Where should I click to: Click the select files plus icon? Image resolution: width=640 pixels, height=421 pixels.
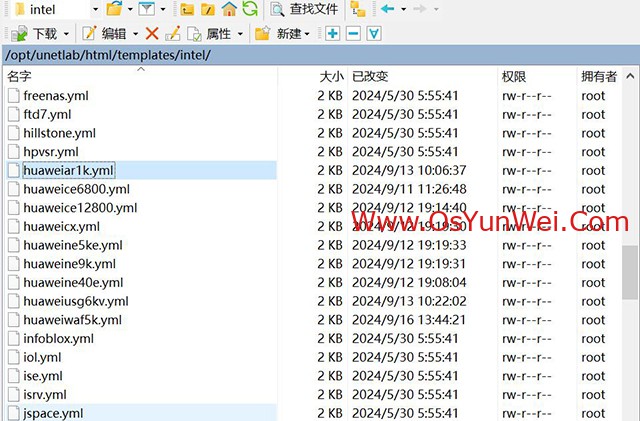pyautogui.click(x=333, y=33)
